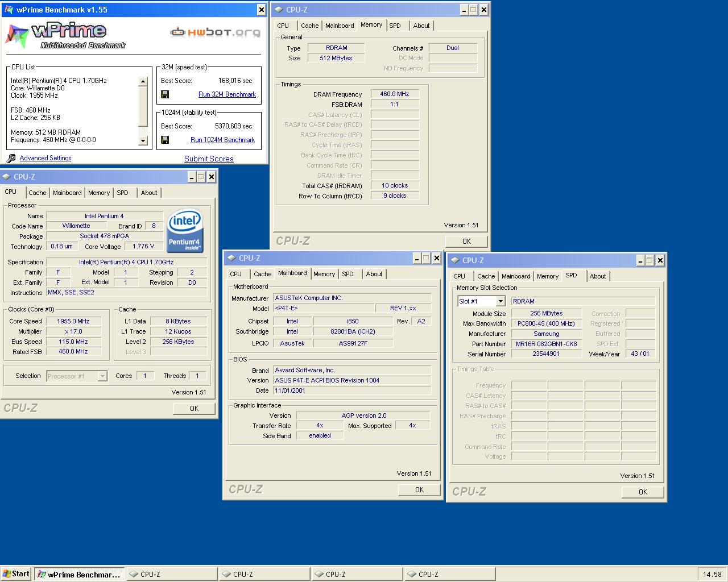Image resolution: width=728 pixels, height=582 pixels.
Task: Run the 32M Benchmark link
Action: point(227,94)
